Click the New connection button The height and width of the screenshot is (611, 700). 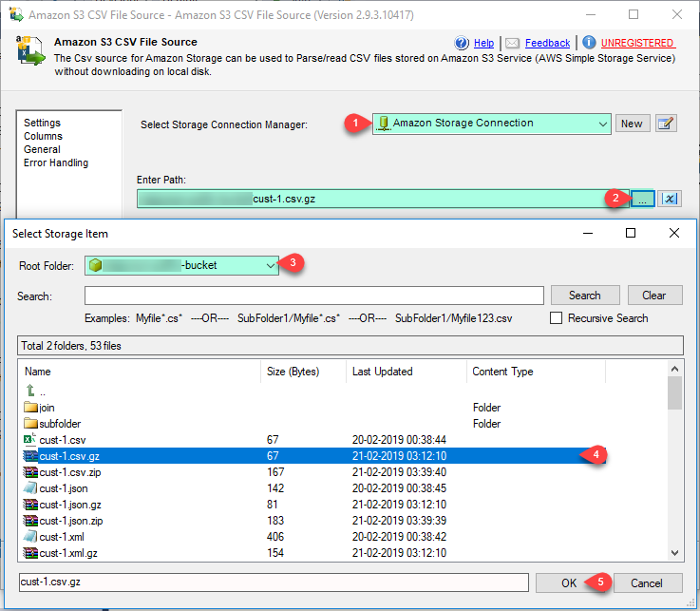(x=633, y=124)
